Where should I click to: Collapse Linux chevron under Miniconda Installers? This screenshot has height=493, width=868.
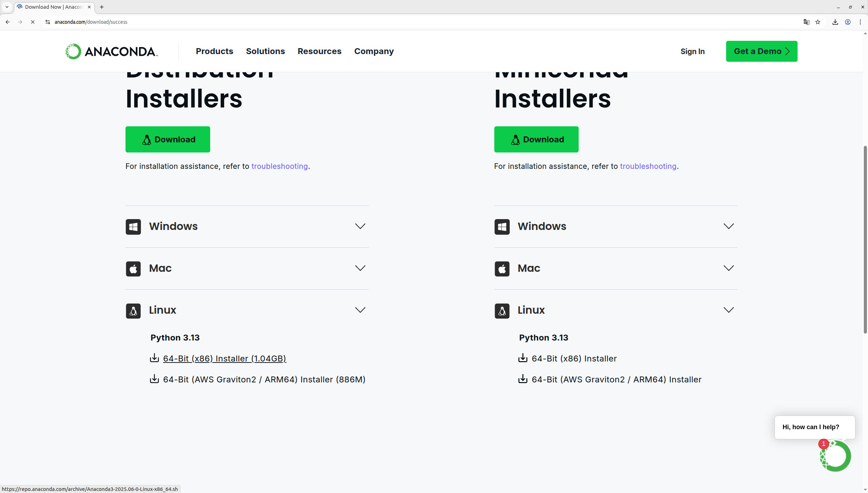click(x=729, y=310)
